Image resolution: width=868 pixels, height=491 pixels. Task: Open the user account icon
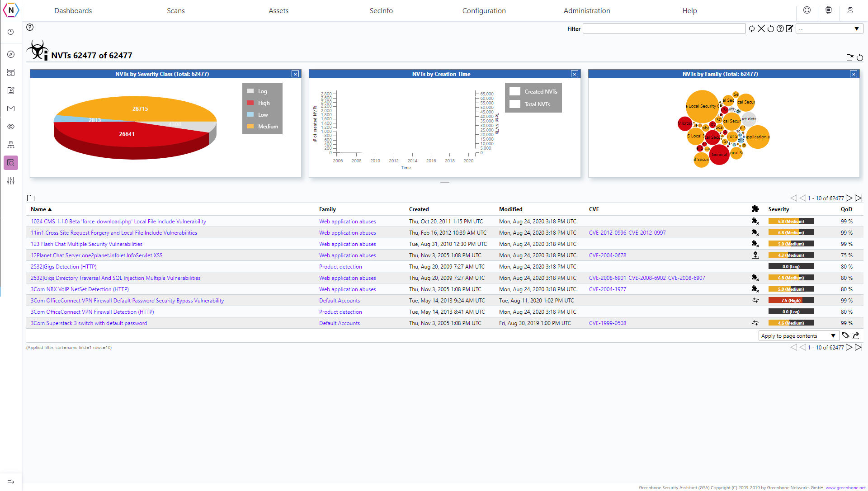(850, 10)
